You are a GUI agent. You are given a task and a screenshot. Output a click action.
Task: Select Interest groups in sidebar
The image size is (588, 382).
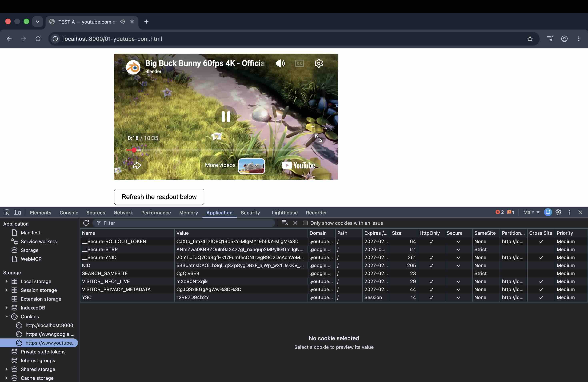point(38,360)
